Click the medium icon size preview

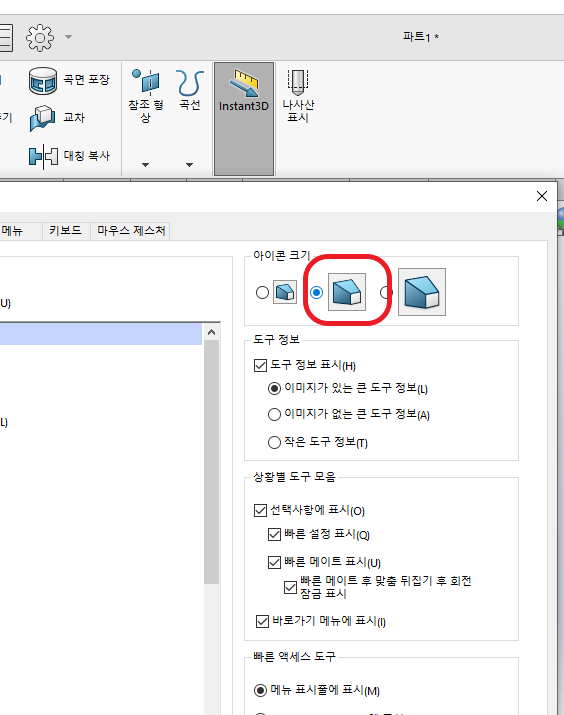(347, 292)
